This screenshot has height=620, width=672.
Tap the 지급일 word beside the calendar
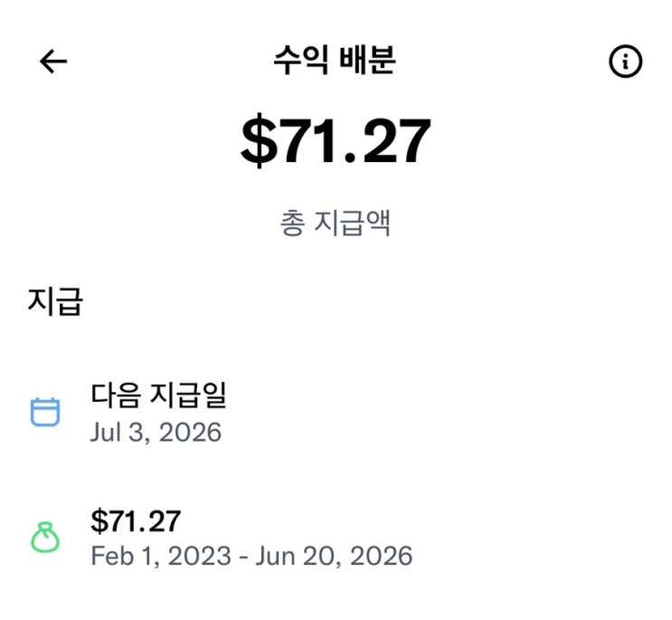tap(188, 395)
